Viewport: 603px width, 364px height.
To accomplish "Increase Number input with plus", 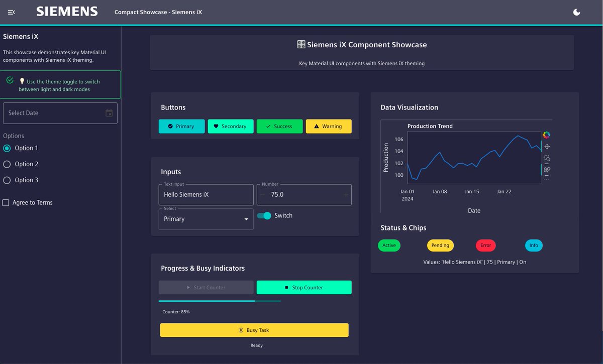I will pos(346,195).
